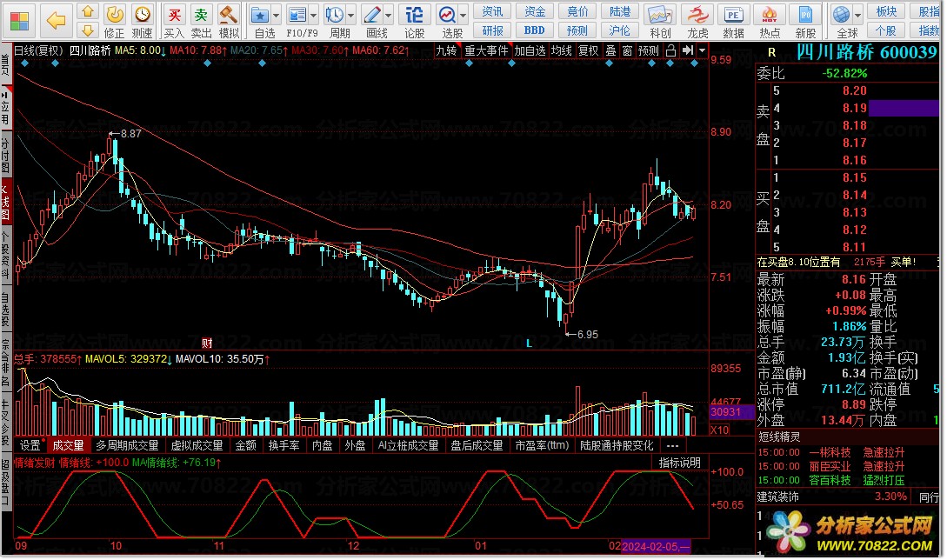Screen dimensions: 947x560
Task: Switch to 分时图 side tab
Action: coord(5,156)
